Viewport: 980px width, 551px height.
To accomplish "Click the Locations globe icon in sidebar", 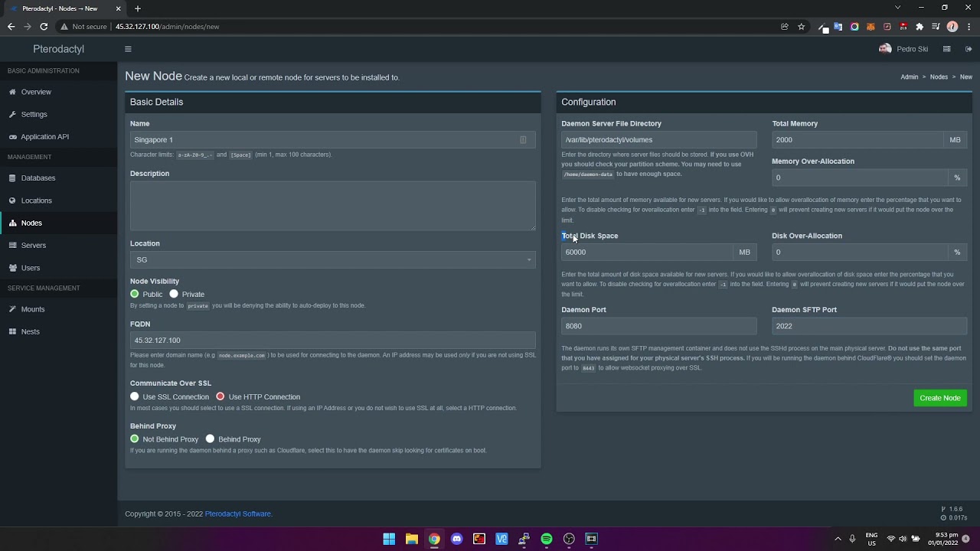I will click(12, 201).
